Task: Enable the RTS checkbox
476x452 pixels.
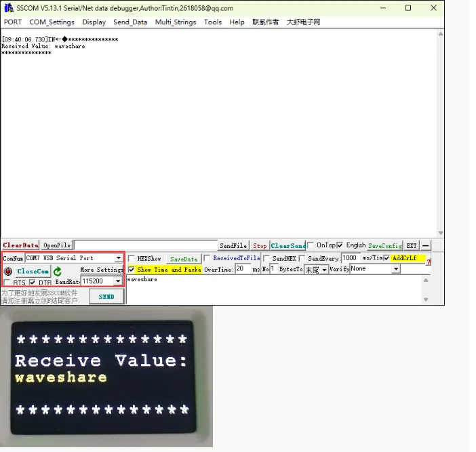Action: (7, 282)
